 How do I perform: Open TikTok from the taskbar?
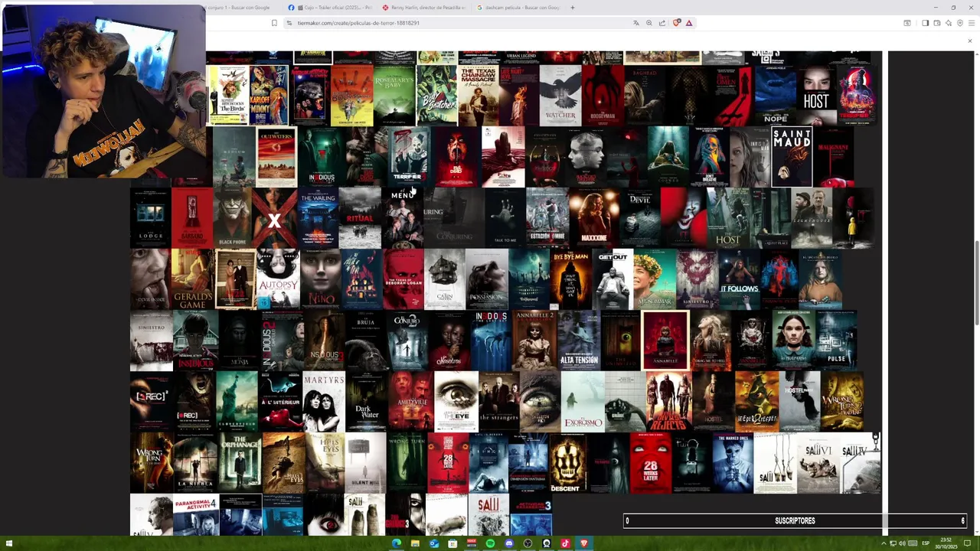pyautogui.click(x=565, y=543)
